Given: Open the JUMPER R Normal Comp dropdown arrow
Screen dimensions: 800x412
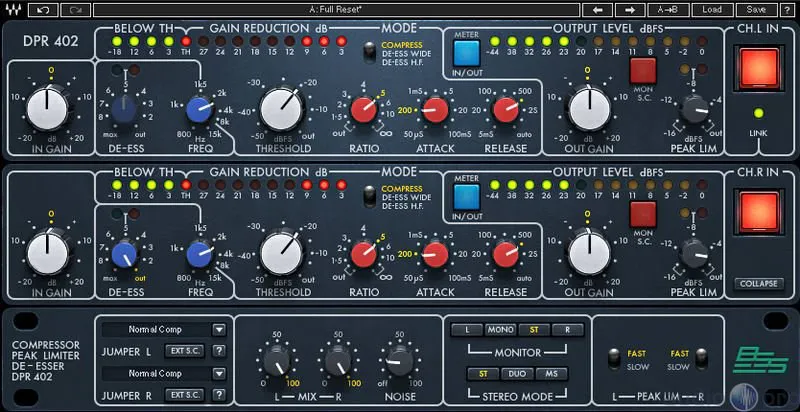Looking at the screenshot, I should pyautogui.click(x=219, y=374).
